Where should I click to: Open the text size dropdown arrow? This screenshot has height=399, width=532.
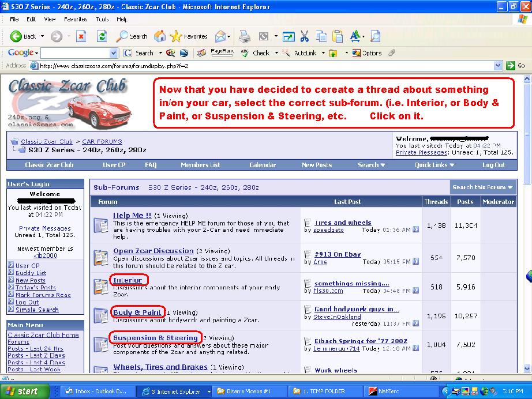(x=364, y=36)
